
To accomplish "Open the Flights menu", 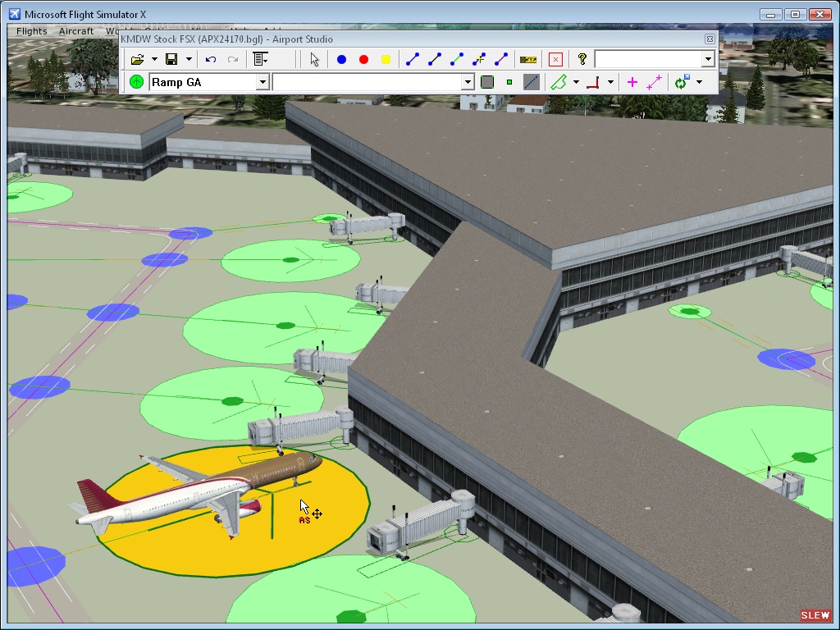I will click(31, 30).
